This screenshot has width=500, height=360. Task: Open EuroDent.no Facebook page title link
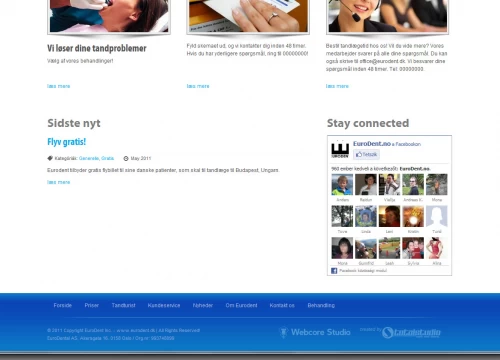point(372,144)
